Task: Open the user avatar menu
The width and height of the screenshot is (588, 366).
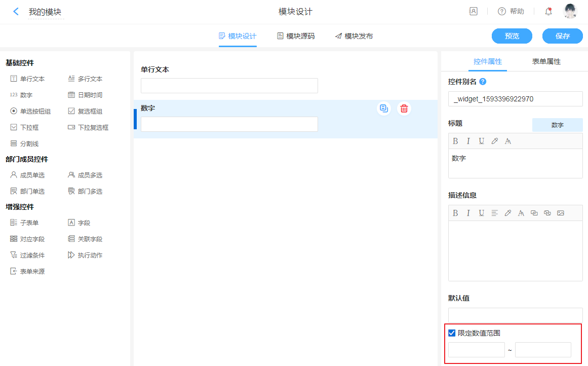Action: (570, 11)
